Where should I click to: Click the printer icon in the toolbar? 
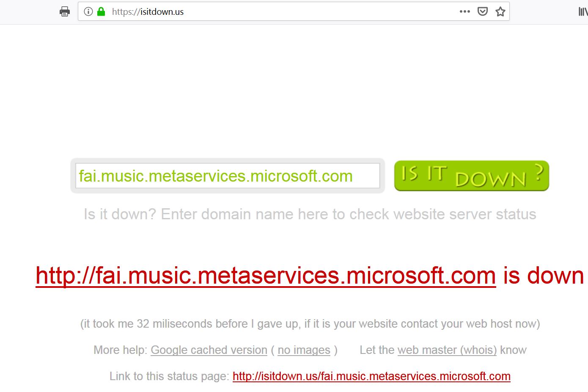click(x=64, y=11)
